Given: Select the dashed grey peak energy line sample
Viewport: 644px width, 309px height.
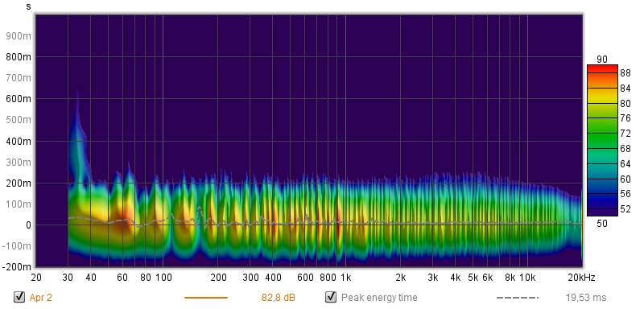Looking at the screenshot, I should pos(517,298).
